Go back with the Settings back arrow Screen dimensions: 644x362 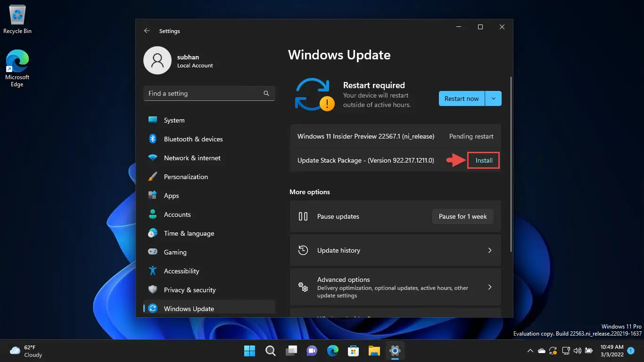[x=147, y=31]
